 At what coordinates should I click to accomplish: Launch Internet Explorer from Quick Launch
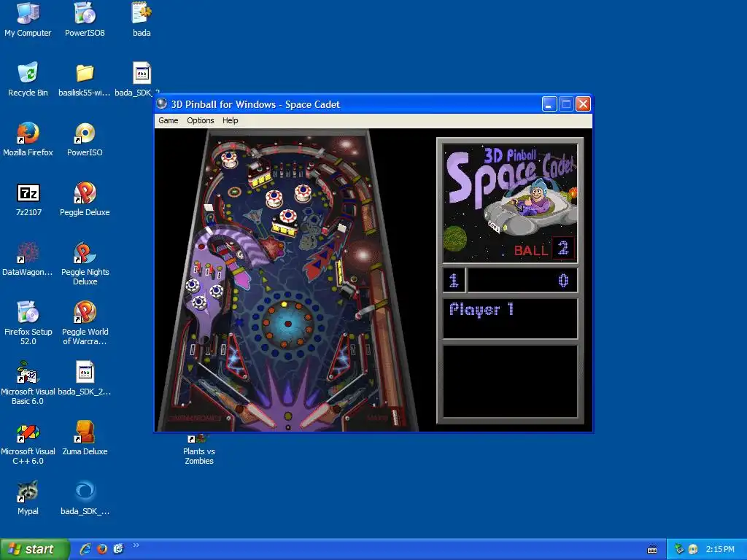85,549
